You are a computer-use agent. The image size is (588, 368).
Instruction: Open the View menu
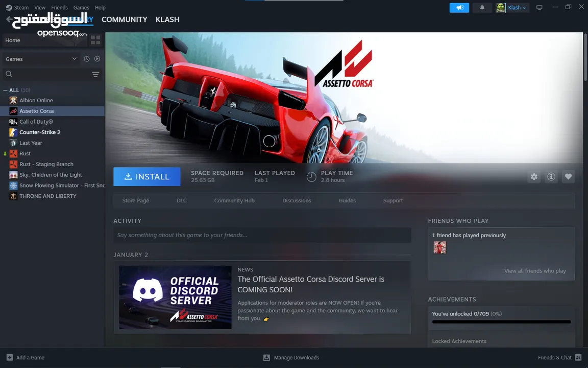click(x=40, y=8)
